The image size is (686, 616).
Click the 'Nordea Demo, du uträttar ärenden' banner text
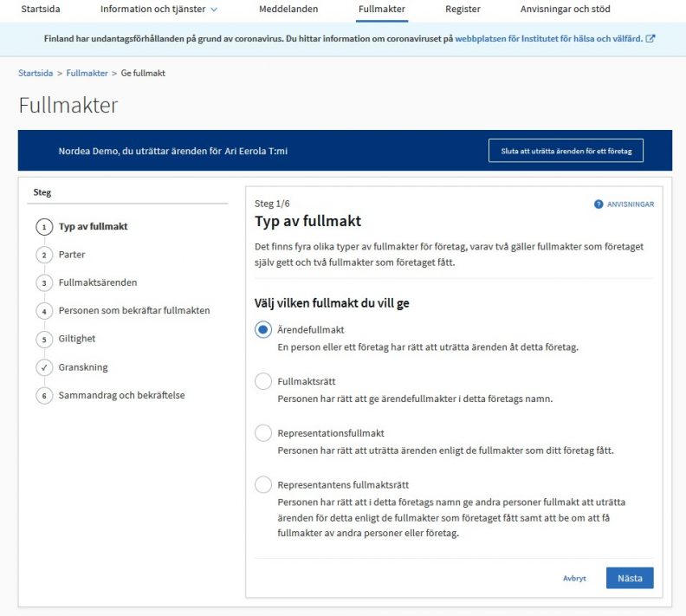[x=173, y=151]
